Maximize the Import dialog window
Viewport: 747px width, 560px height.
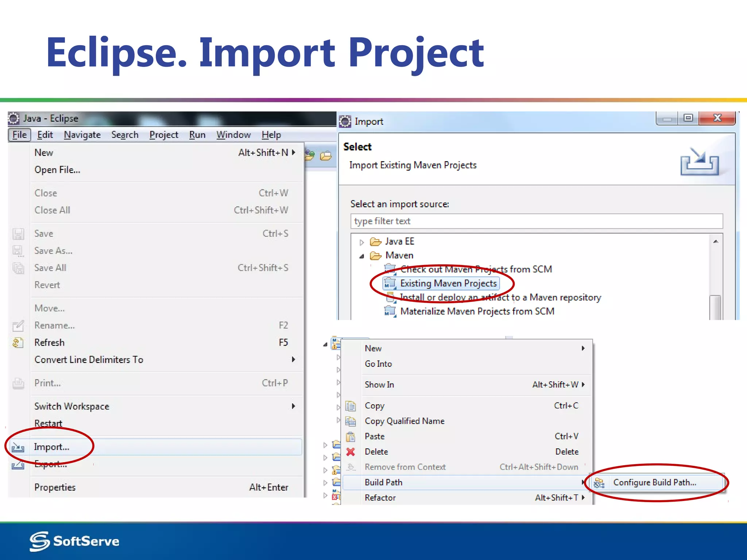point(688,118)
